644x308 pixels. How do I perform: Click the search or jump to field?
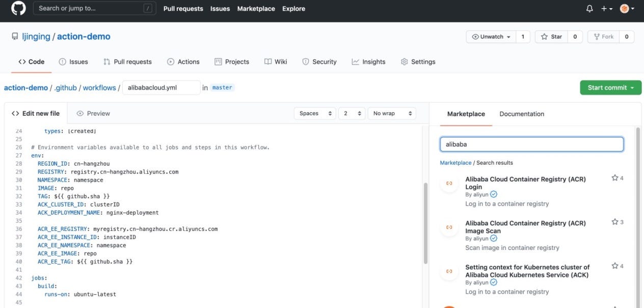(94, 8)
